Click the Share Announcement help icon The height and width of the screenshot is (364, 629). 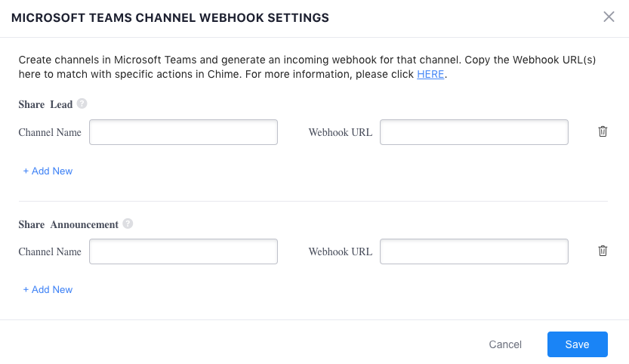click(x=128, y=224)
